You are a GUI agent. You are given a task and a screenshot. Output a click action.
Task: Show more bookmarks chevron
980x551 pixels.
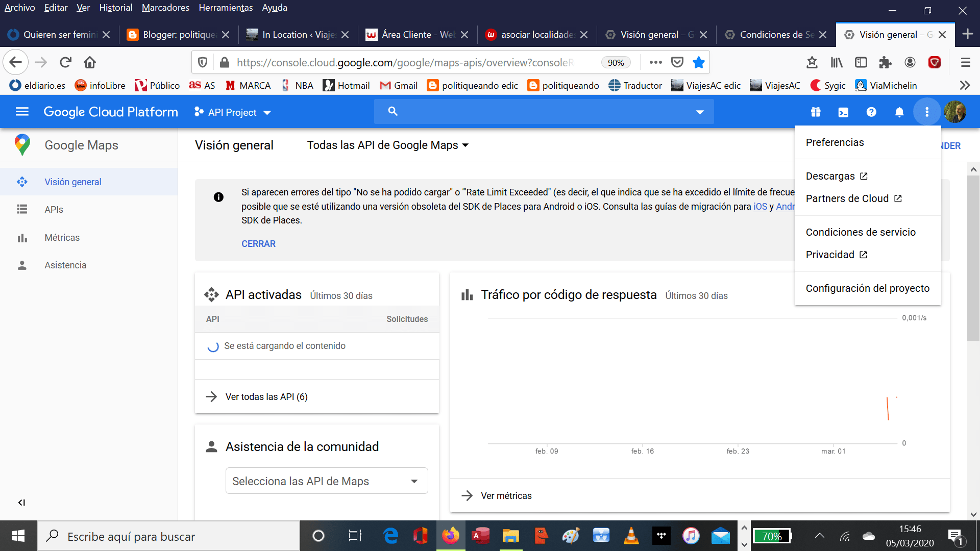pyautogui.click(x=965, y=85)
